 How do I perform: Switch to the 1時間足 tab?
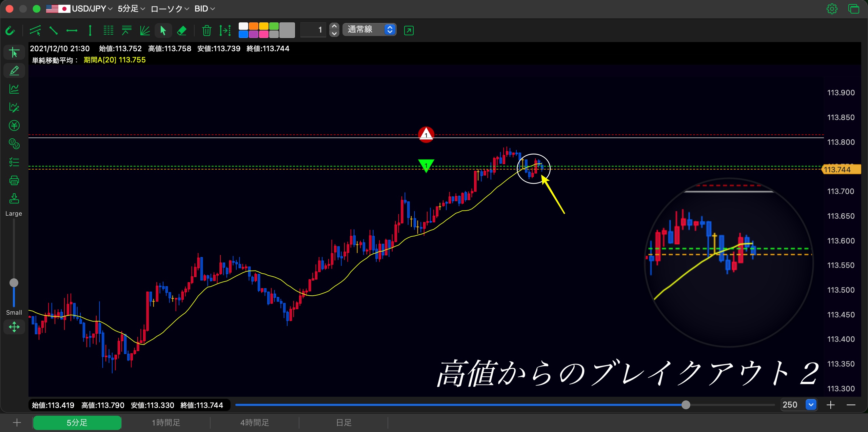coord(166,423)
